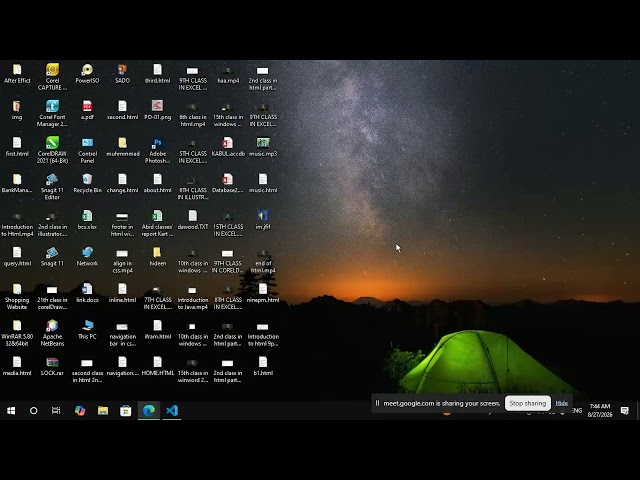Open the taskbar search circle

pyautogui.click(x=33, y=411)
